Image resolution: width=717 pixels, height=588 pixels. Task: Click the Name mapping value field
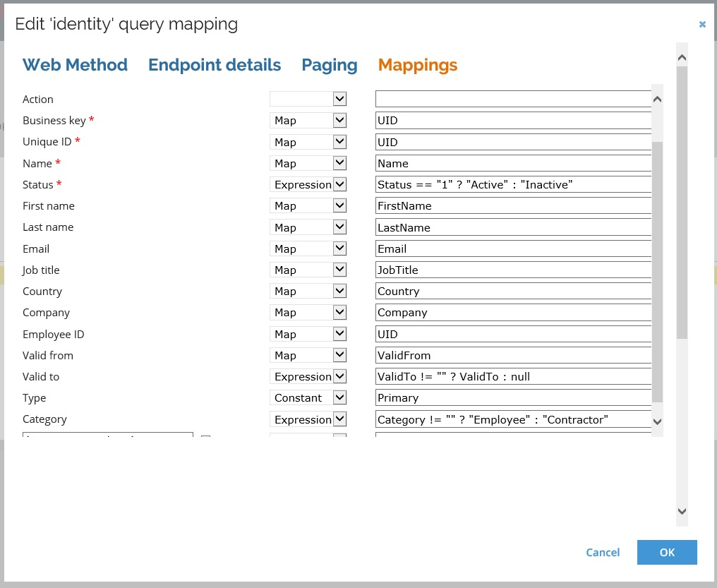point(513,163)
